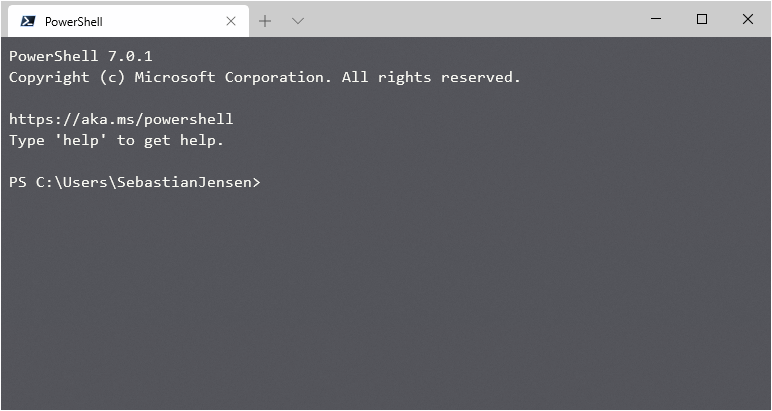This screenshot has width=772, height=411.
Task: Click the PowerShell icon in the tab
Action: 28,21
